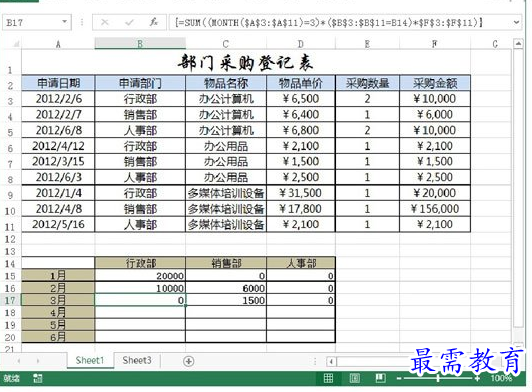Click summary header 行政部 in row 14
The height and width of the screenshot is (392, 532).
point(140,263)
